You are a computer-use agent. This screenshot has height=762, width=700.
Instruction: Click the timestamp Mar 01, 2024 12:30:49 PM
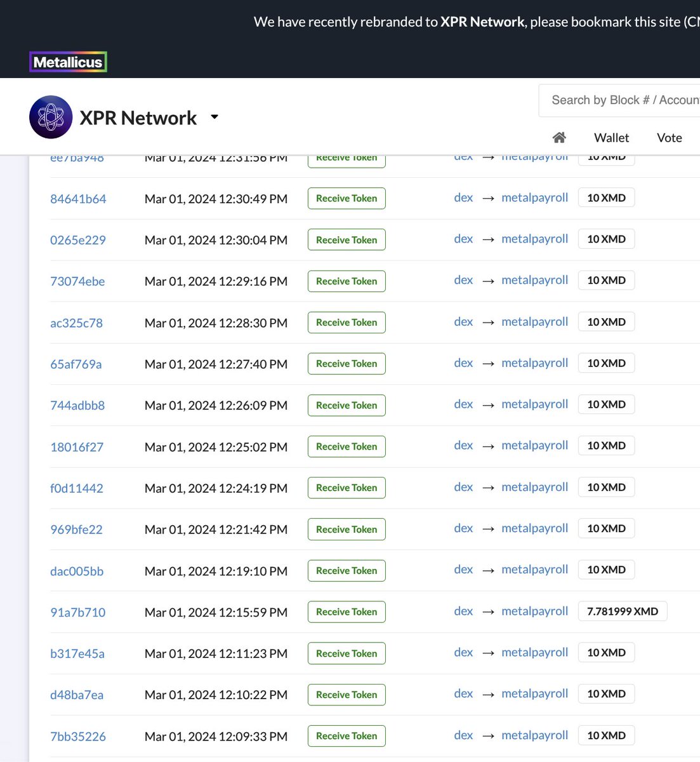(x=216, y=199)
